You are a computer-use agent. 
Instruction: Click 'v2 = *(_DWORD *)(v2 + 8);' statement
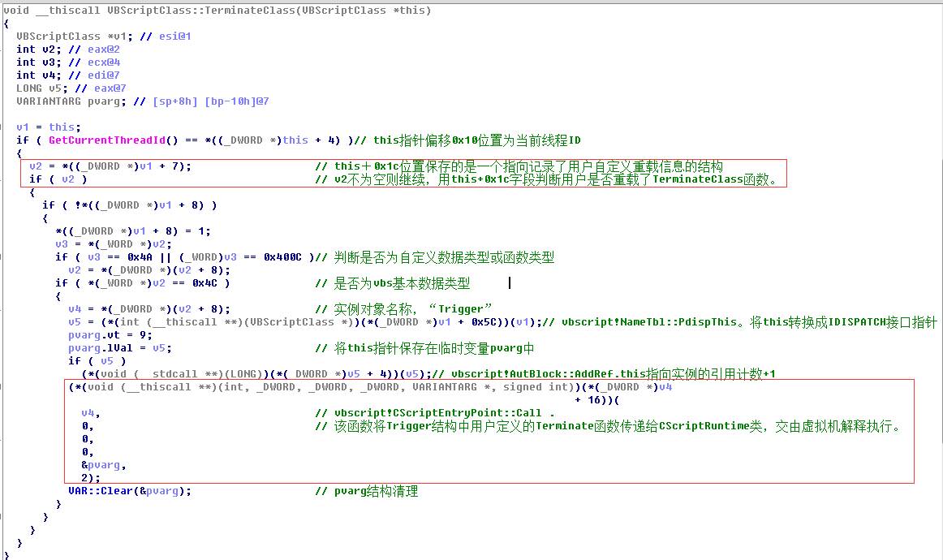[149, 270]
